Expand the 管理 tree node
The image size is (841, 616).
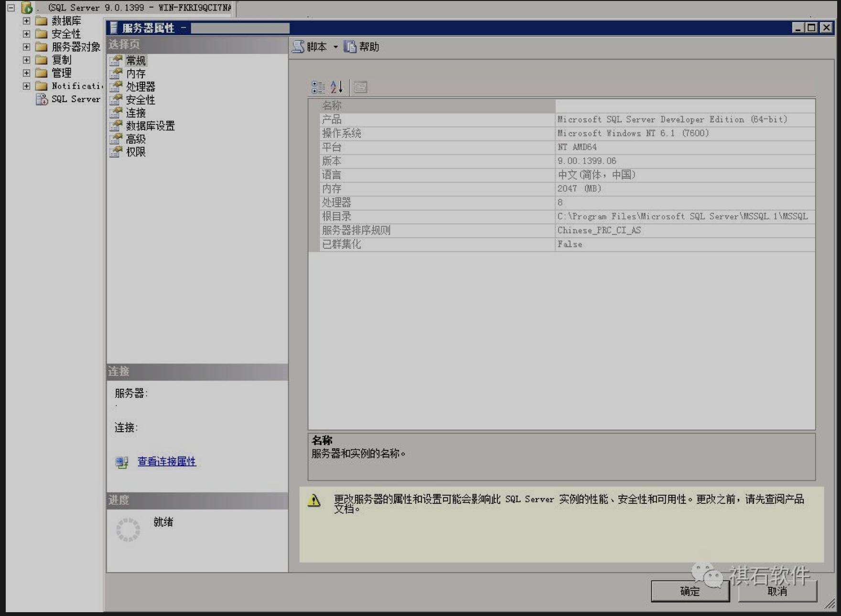26,73
